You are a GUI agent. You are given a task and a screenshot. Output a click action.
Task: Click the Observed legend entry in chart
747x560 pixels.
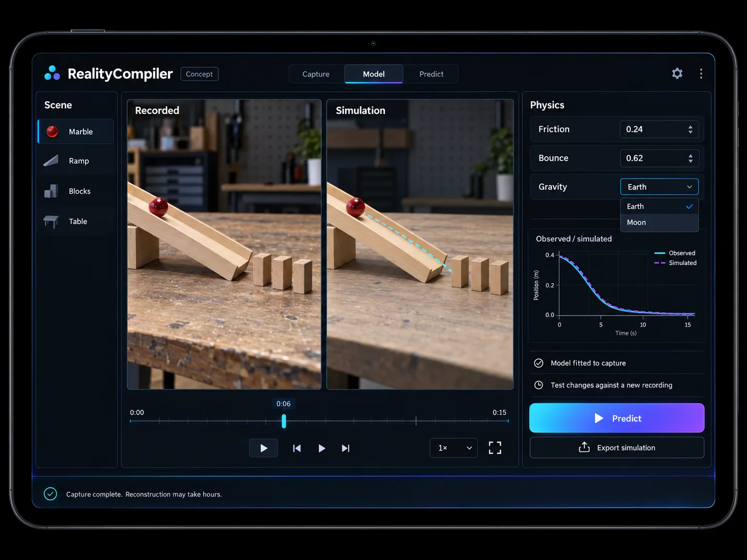675,253
